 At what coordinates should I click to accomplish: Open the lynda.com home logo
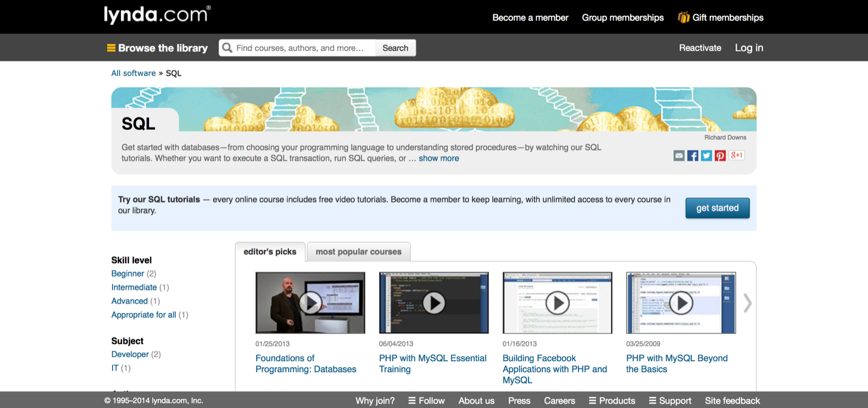tap(157, 14)
